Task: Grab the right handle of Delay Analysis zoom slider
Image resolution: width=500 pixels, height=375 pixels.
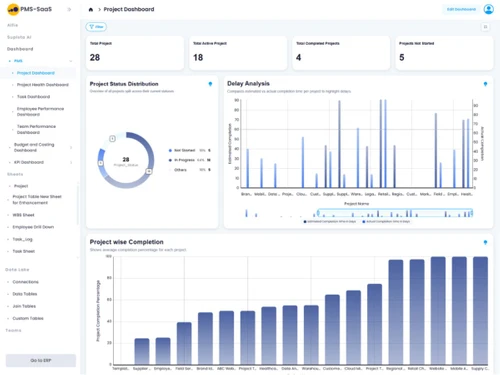Action: click(472, 213)
